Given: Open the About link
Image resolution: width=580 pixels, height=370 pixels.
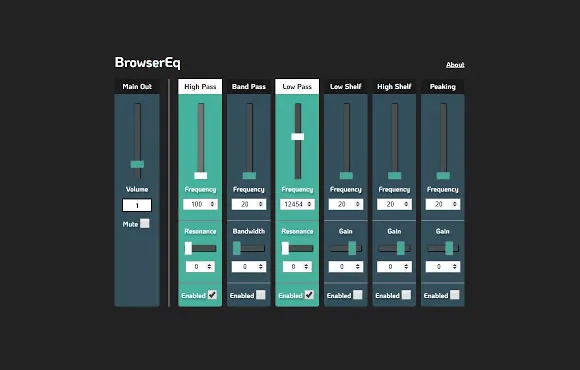Looking at the screenshot, I should (x=455, y=65).
